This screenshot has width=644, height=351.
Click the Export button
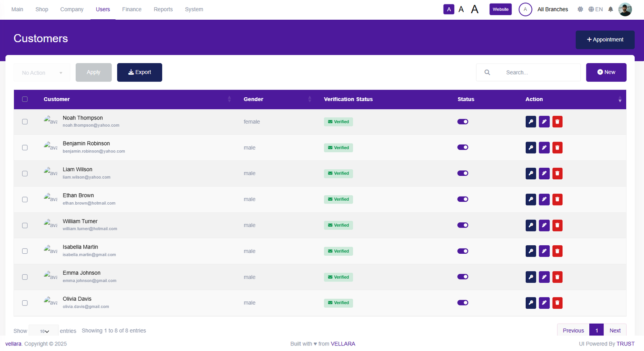click(139, 72)
